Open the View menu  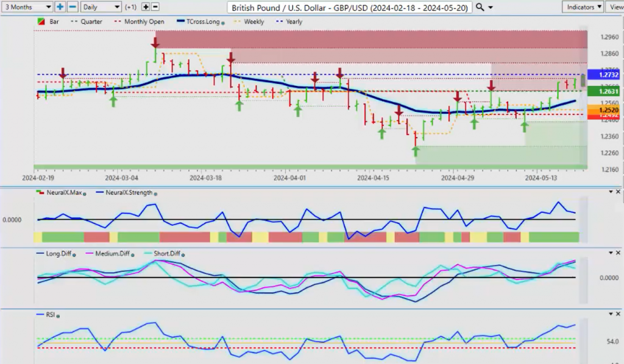click(x=614, y=7)
